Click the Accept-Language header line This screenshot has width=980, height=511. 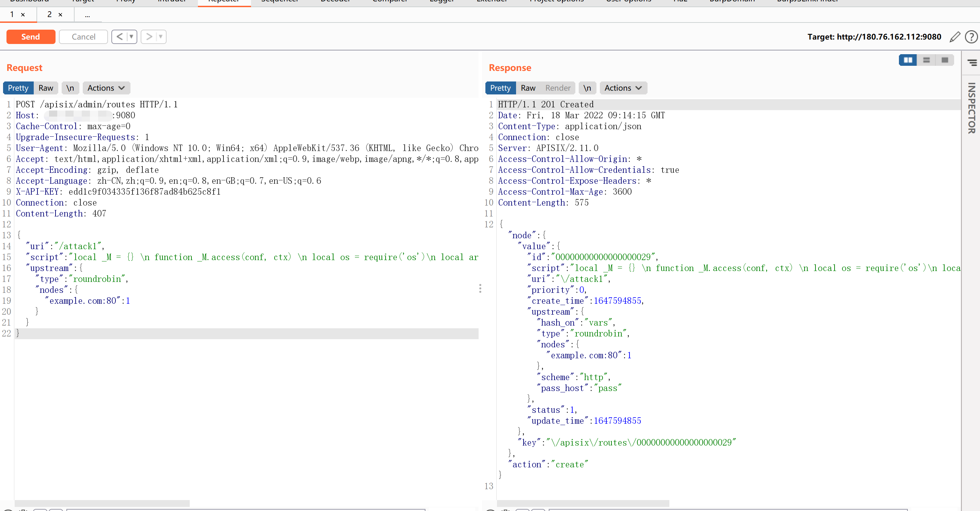tap(168, 181)
